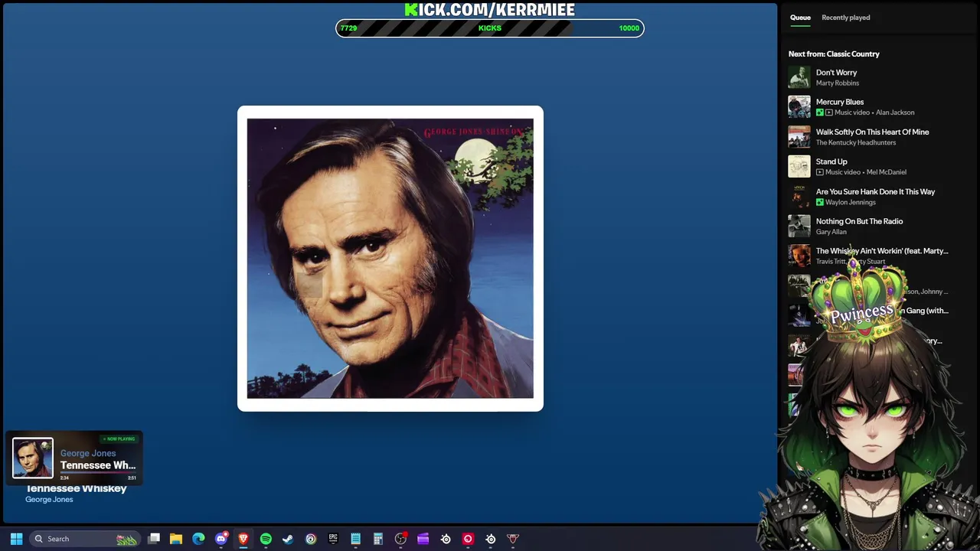The height and width of the screenshot is (551, 980).
Task: Click George Jones under Tennessee Whiskey title
Action: (49, 499)
